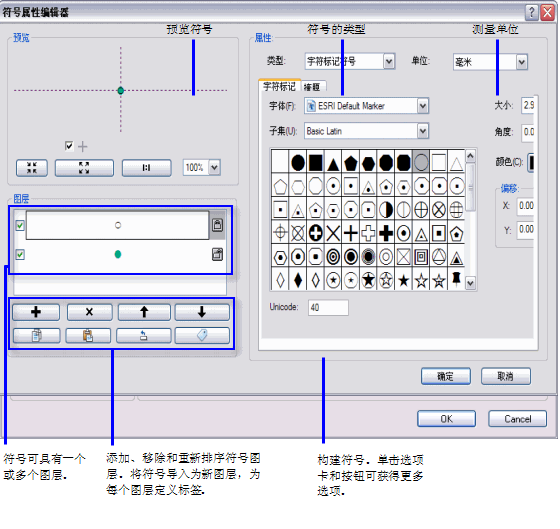
Task: Select the bold black plus marker glyph
Action: tap(386, 234)
